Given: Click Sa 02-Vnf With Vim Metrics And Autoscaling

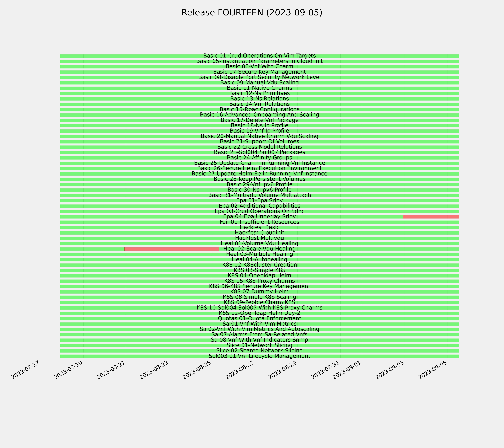Looking at the screenshot, I should [x=259, y=329].
